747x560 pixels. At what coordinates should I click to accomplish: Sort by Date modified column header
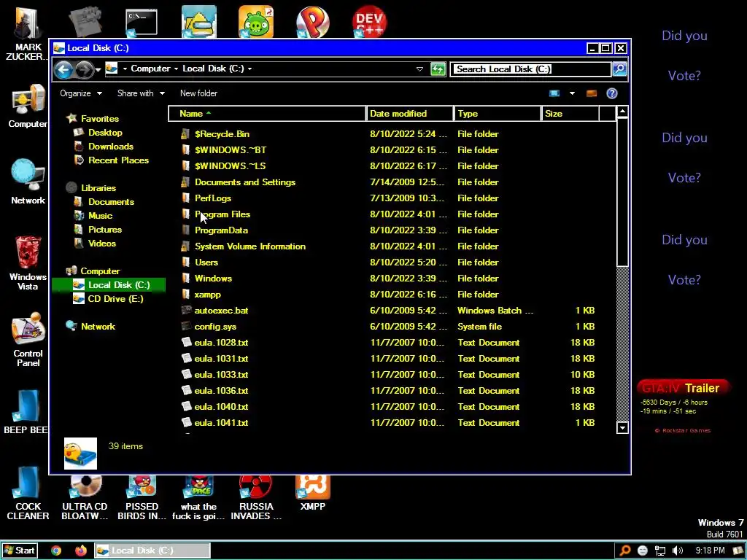410,113
